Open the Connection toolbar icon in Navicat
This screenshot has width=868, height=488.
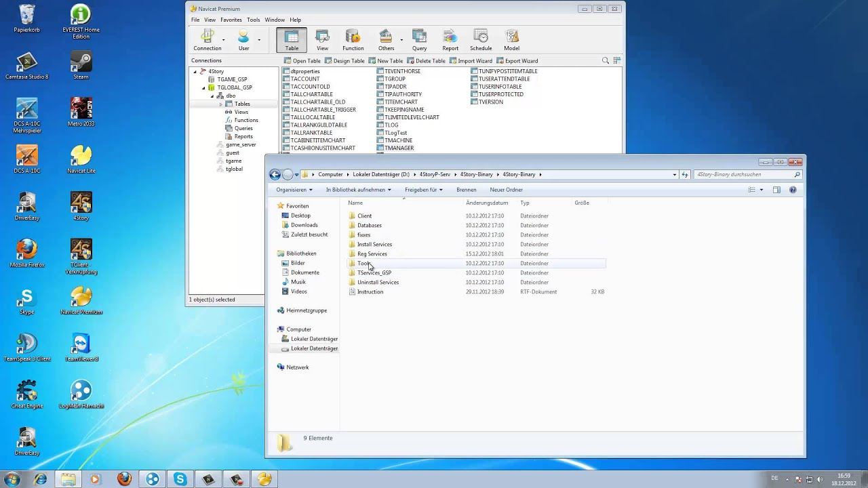coord(208,41)
